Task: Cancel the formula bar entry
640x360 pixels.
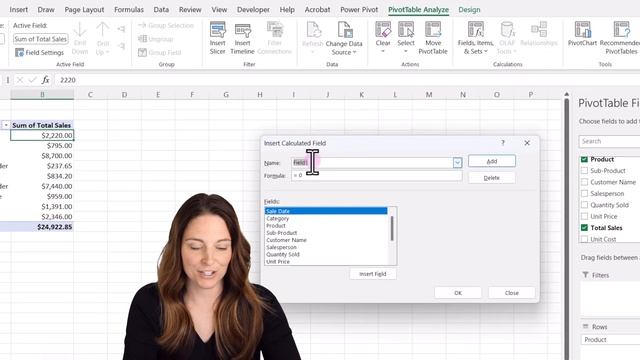Action: click(20, 80)
